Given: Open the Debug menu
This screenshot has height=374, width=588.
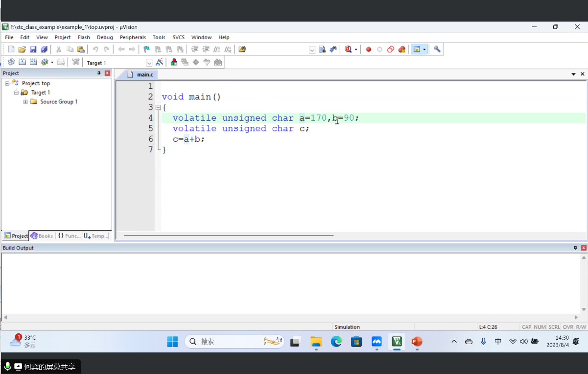Looking at the screenshot, I should pos(105,37).
